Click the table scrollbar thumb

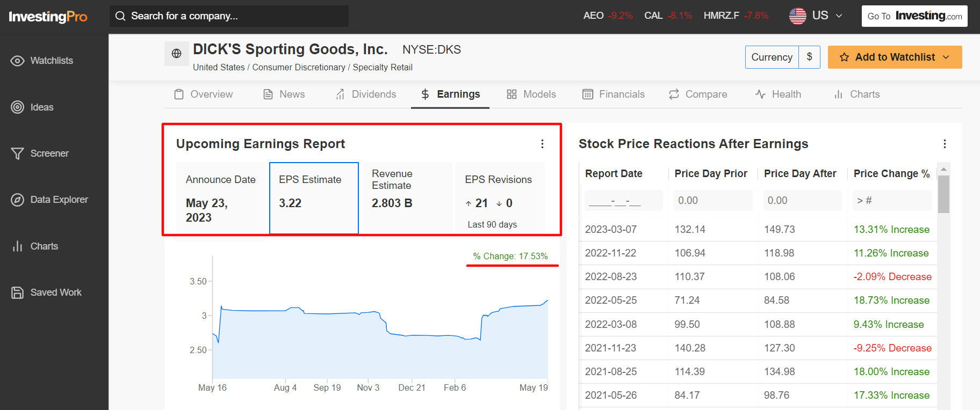(x=943, y=194)
